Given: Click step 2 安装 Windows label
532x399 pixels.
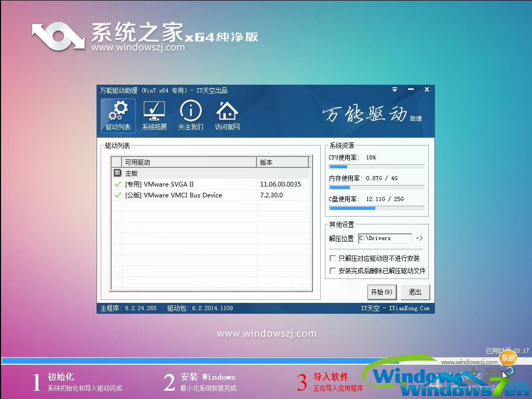Looking at the screenshot, I should (208, 377).
